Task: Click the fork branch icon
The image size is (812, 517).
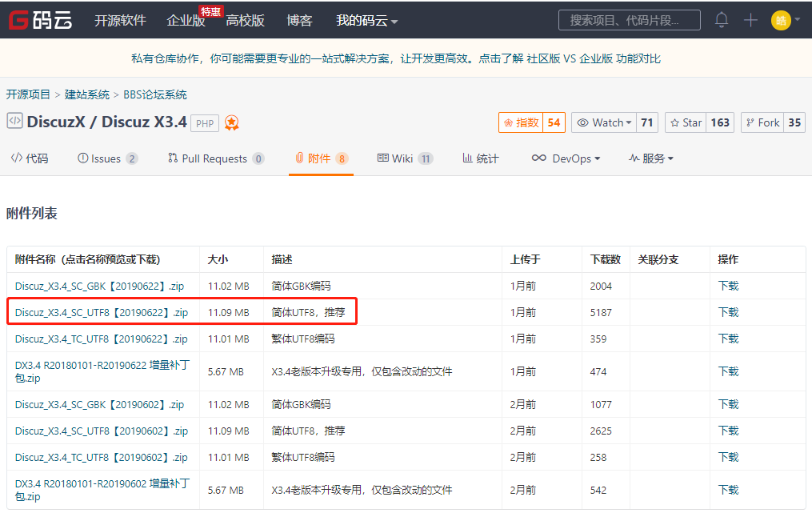Action: tap(750, 123)
